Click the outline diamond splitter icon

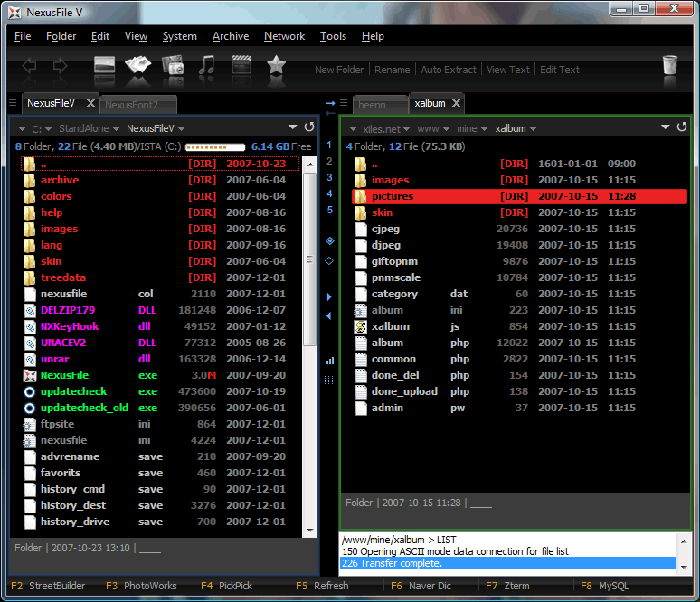(329, 260)
